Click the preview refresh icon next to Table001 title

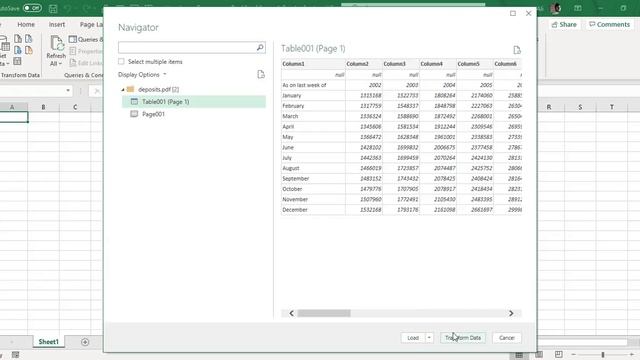517,50
